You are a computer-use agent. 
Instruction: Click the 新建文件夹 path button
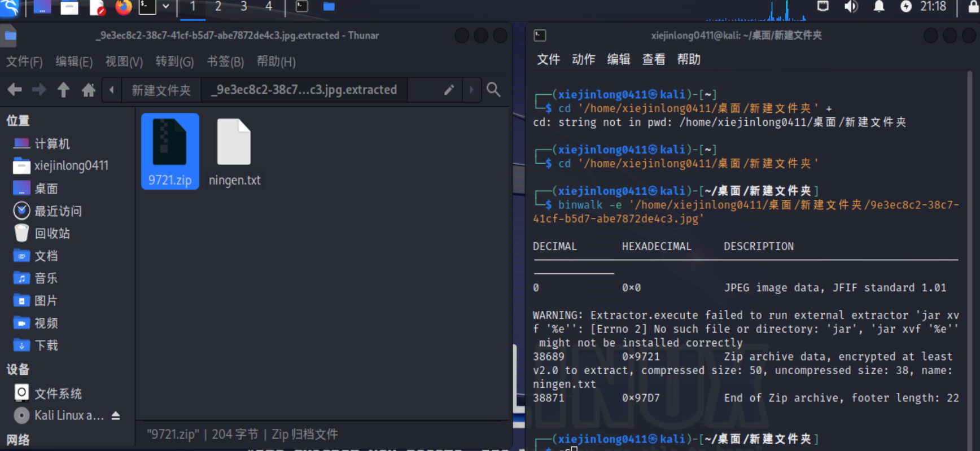pos(161,90)
